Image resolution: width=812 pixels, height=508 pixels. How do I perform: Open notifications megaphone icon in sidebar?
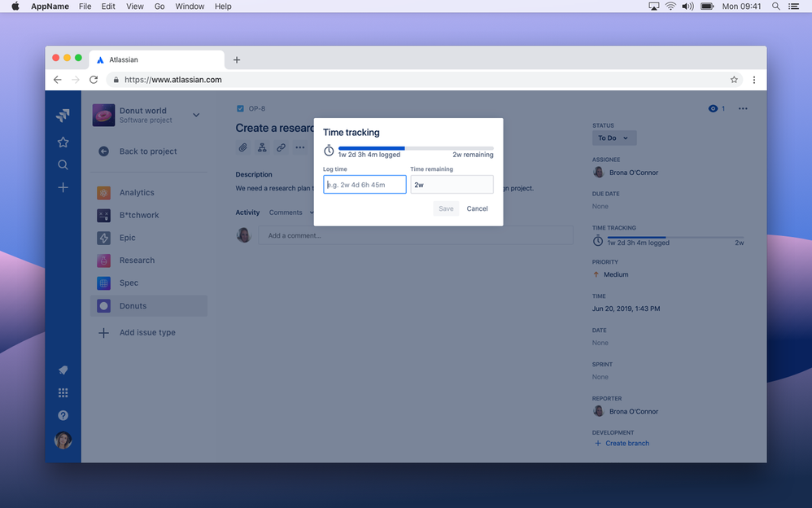[x=63, y=370]
